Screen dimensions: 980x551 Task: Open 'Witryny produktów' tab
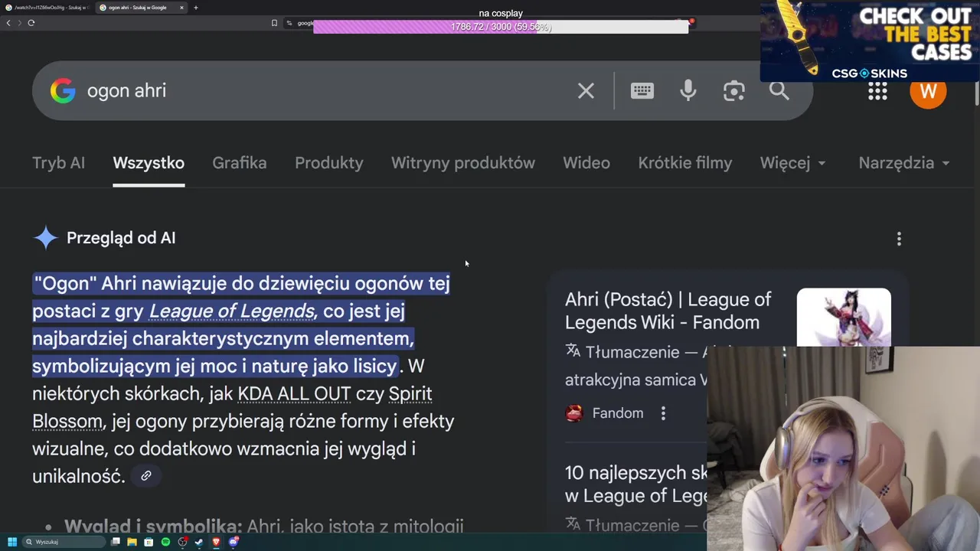pos(463,163)
